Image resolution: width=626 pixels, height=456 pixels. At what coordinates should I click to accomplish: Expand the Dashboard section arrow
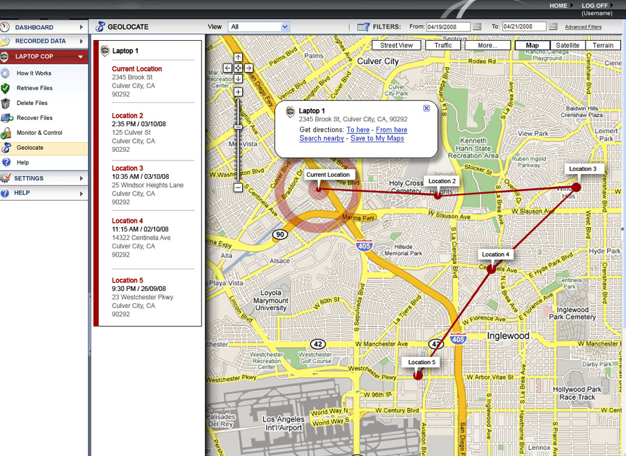pyautogui.click(x=81, y=27)
